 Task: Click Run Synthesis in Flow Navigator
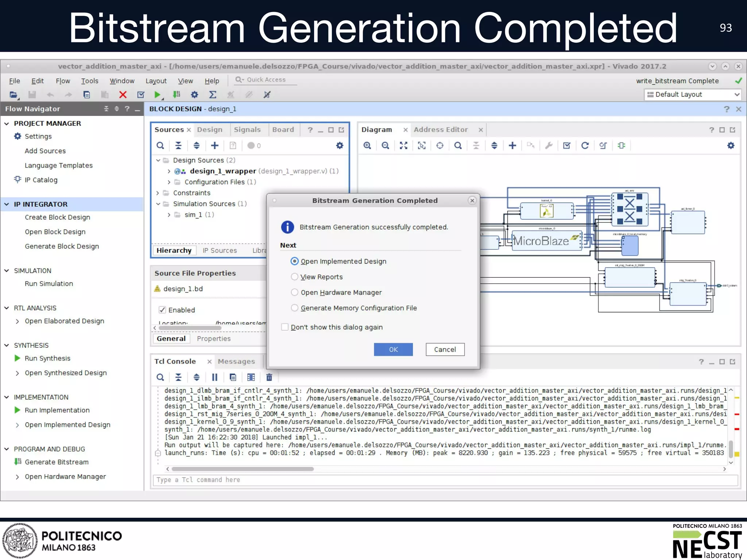(x=47, y=358)
